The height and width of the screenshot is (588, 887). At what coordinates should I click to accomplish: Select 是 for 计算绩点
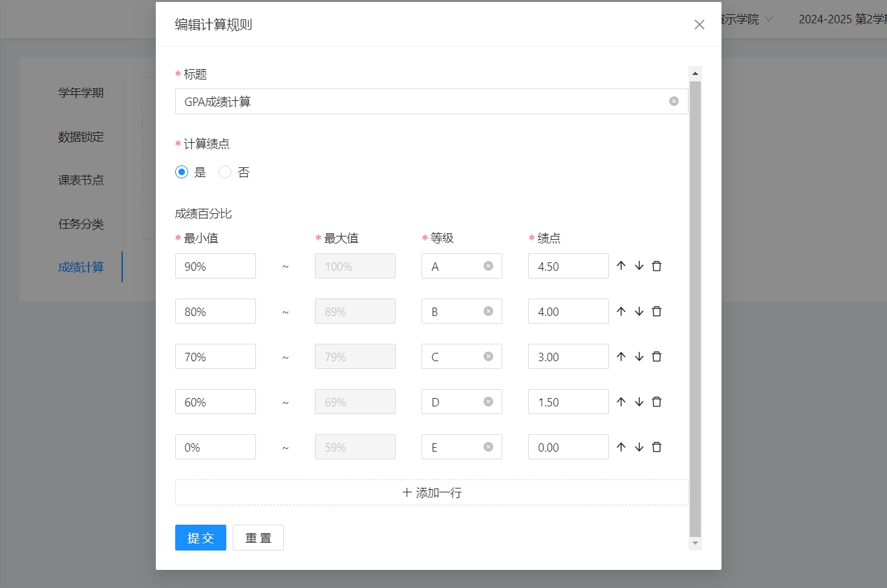[182, 172]
